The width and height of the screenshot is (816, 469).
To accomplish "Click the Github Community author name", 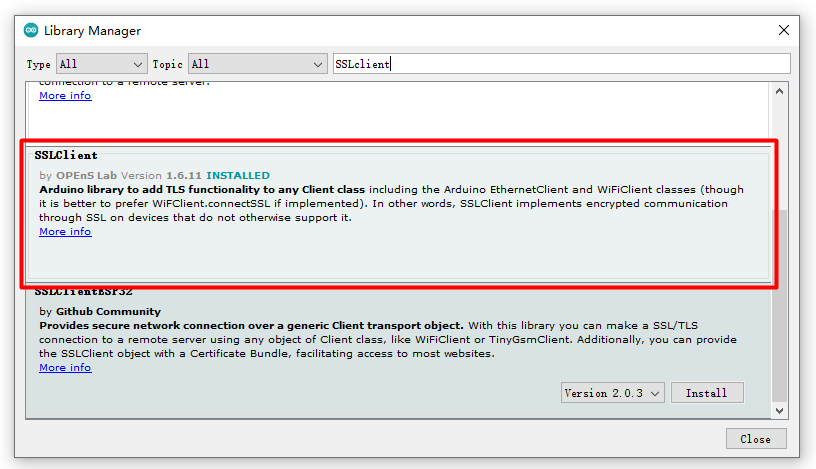I will (x=108, y=311).
